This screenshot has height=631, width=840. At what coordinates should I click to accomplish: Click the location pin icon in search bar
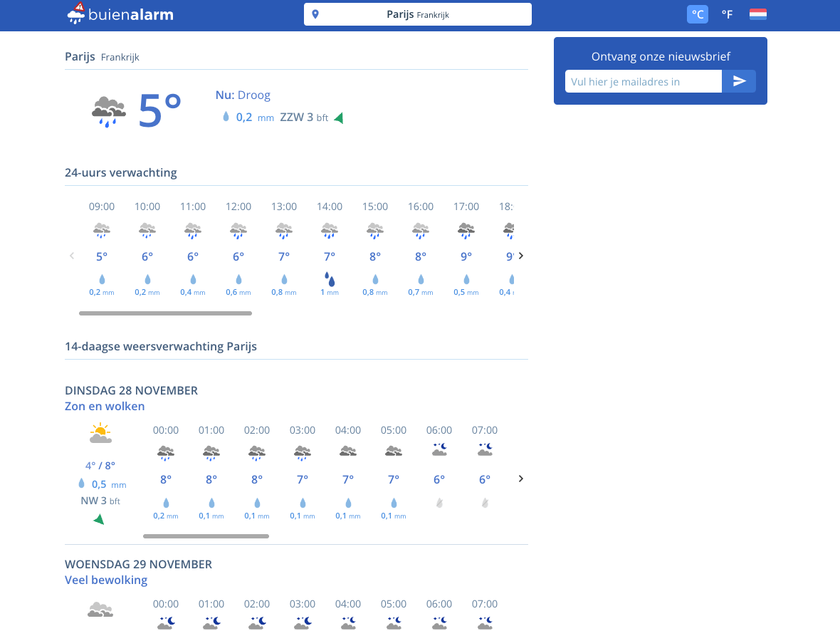(x=315, y=14)
